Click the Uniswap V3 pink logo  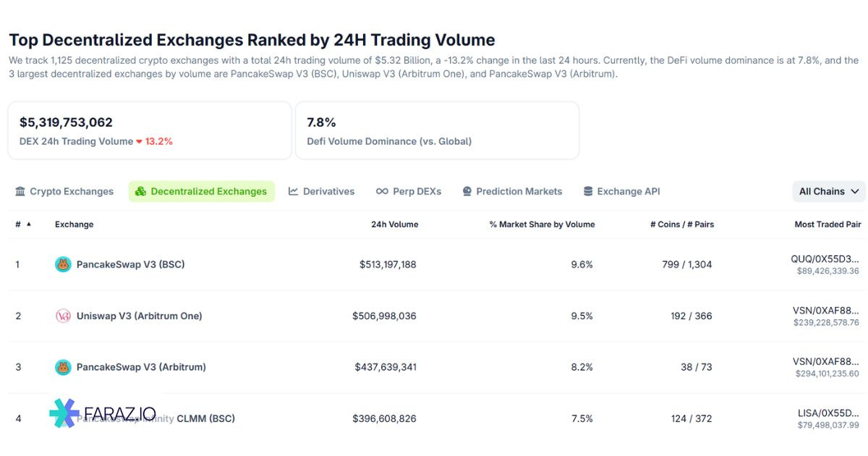pos(64,316)
